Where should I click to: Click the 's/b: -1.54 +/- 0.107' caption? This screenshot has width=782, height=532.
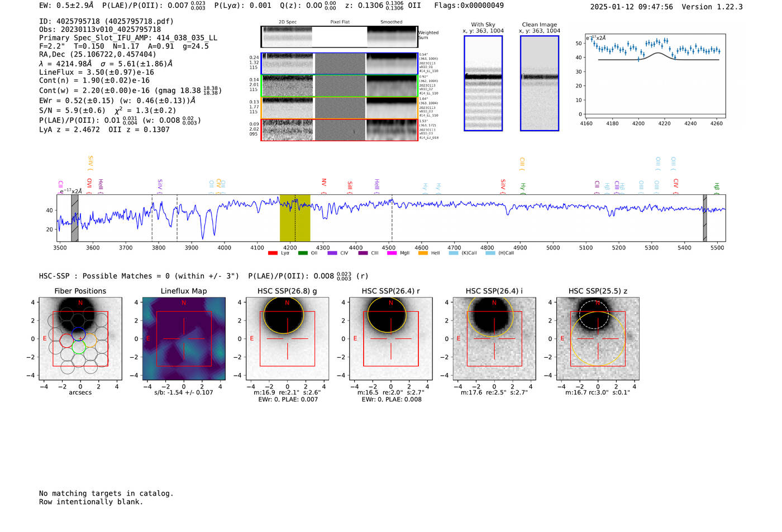click(184, 393)
